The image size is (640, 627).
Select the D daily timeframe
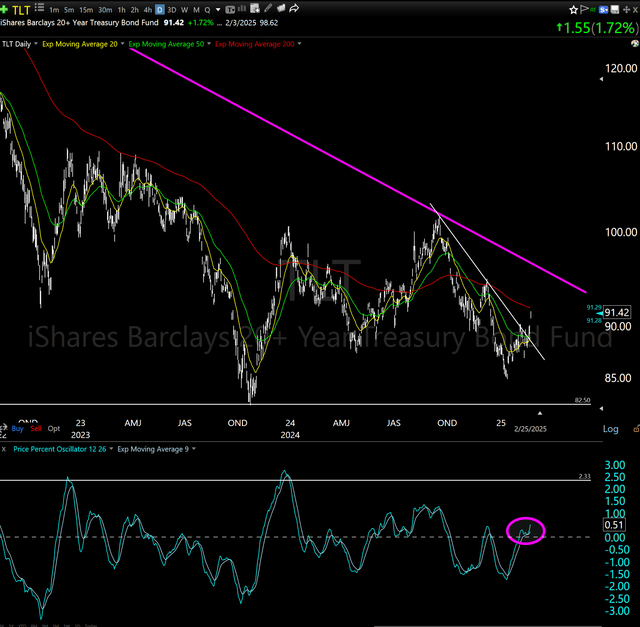click(160, 10)
